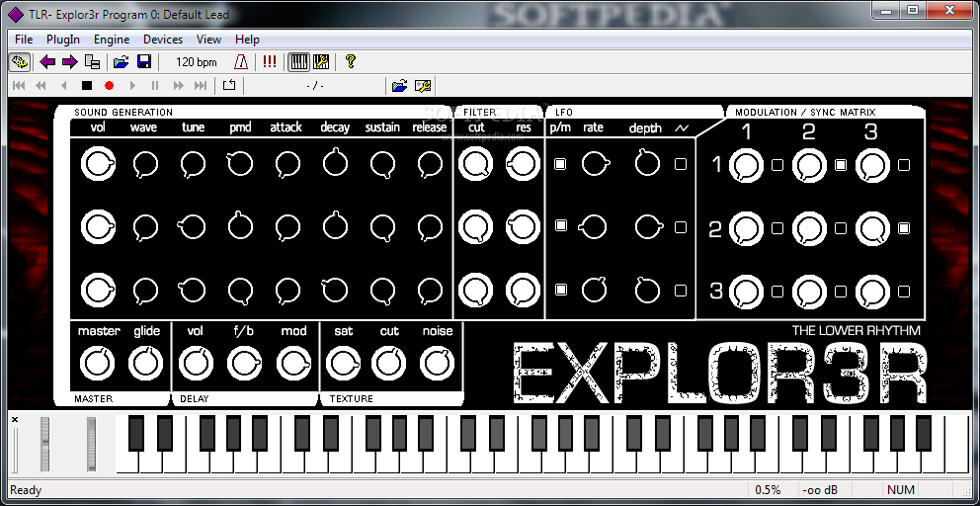Fast-forward the player

click(x=178, y=86)
